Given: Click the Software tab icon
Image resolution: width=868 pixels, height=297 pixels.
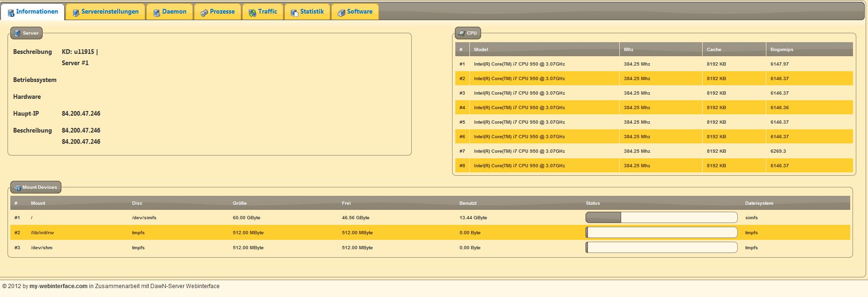Looking at the screenshot, I should [x=341, y=13].
